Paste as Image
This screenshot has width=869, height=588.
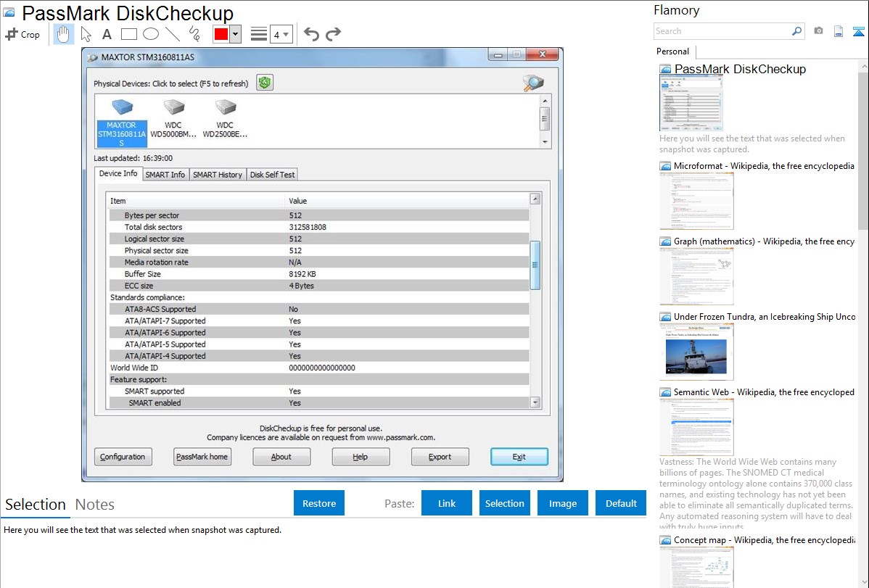(x=563, y=503)
